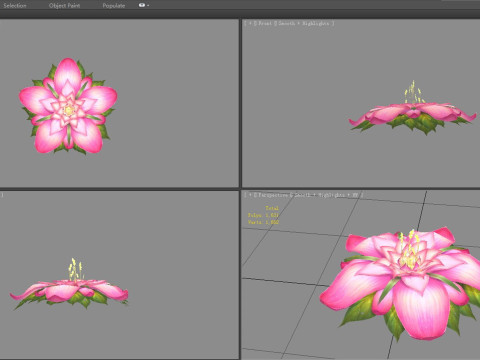The width and height of the screenshot is (480, 360).
Task: Open the Object Paint ribbon tab
Action: (x=64, y=5)
